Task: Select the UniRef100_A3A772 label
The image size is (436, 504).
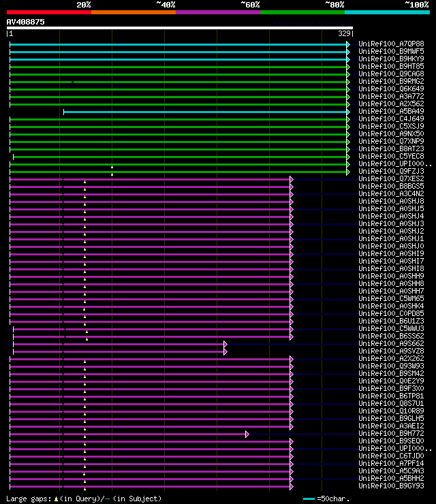Action: click(391, 96)
